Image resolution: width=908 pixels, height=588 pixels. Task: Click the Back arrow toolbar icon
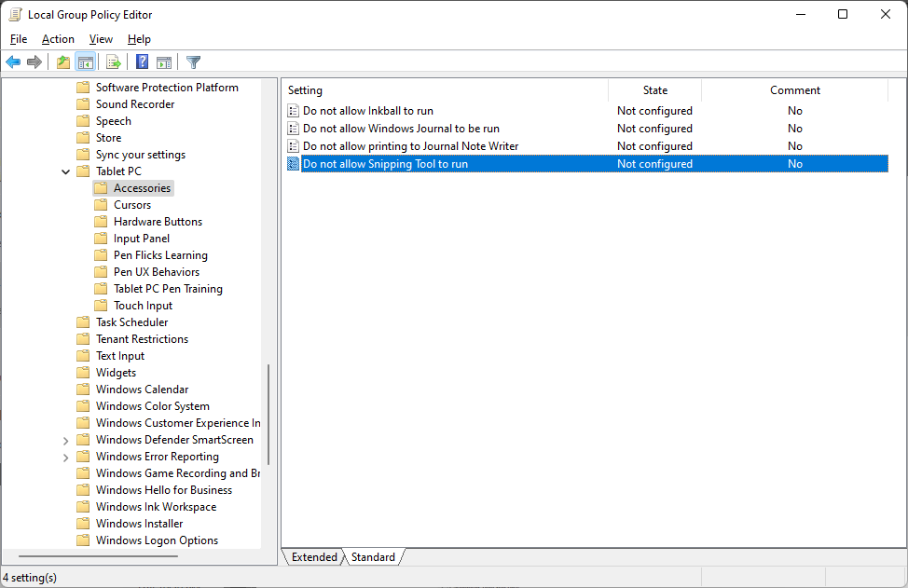[13, 62]
